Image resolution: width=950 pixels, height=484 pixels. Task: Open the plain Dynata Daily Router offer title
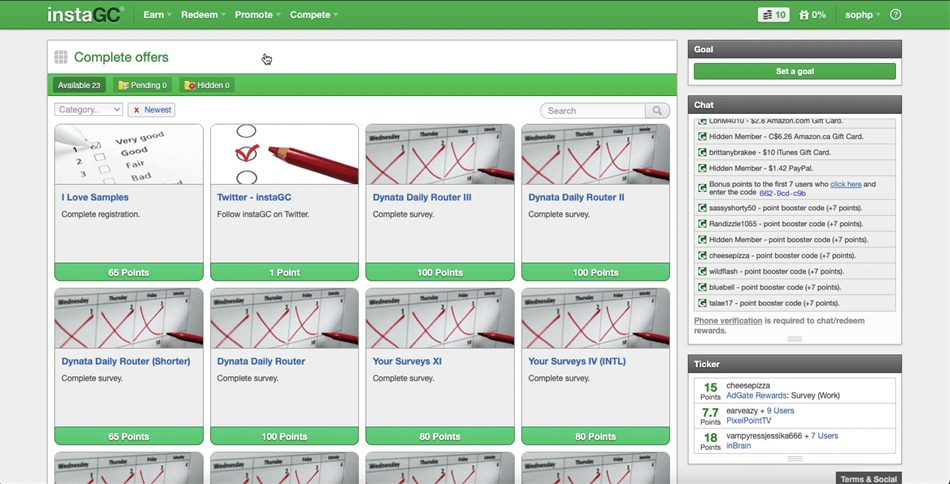(261, 361)
